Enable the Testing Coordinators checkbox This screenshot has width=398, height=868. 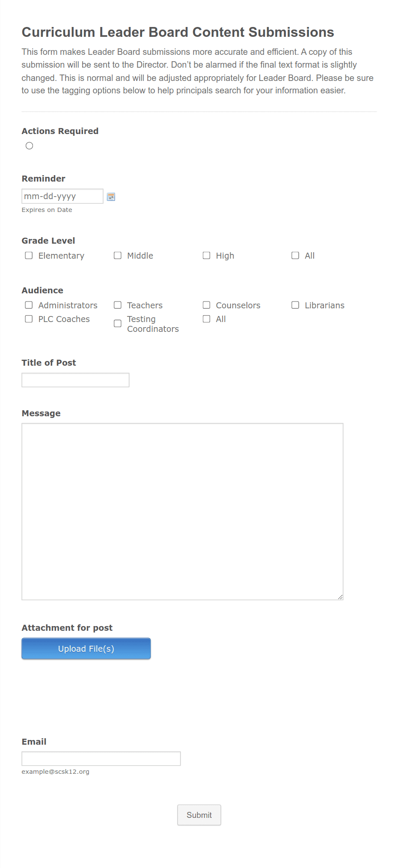click(x=118, y=323)
